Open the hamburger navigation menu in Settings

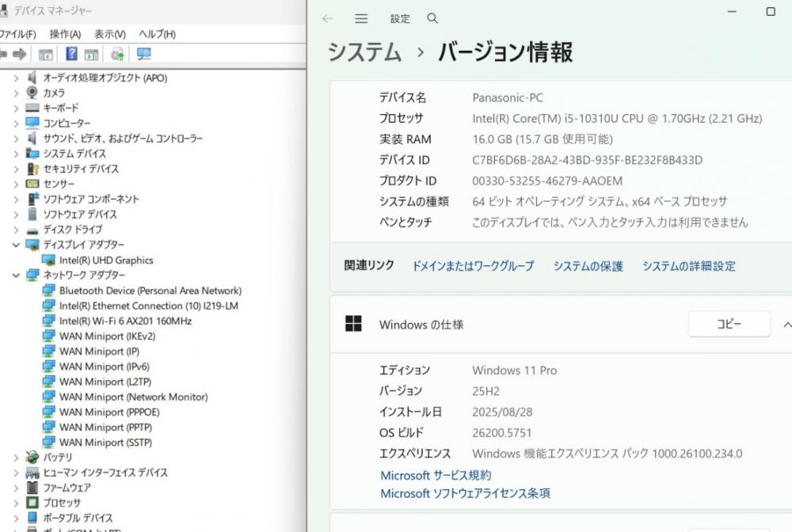click(361, 19)
